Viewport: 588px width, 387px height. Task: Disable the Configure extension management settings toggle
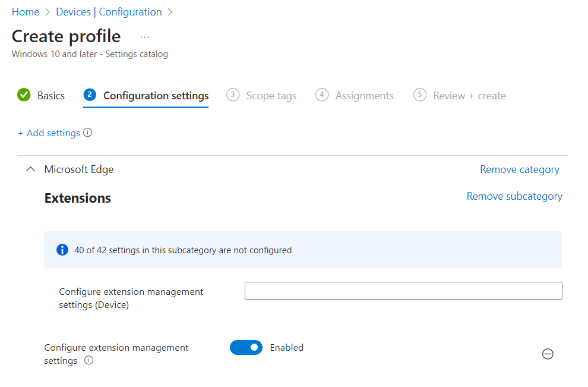coord(246,347)
